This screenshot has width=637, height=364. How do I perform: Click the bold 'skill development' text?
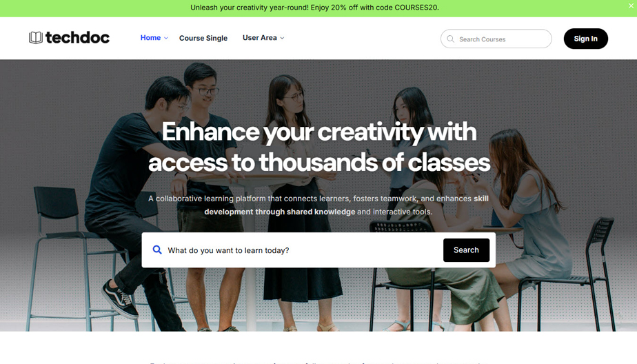(x=346, y=205)
